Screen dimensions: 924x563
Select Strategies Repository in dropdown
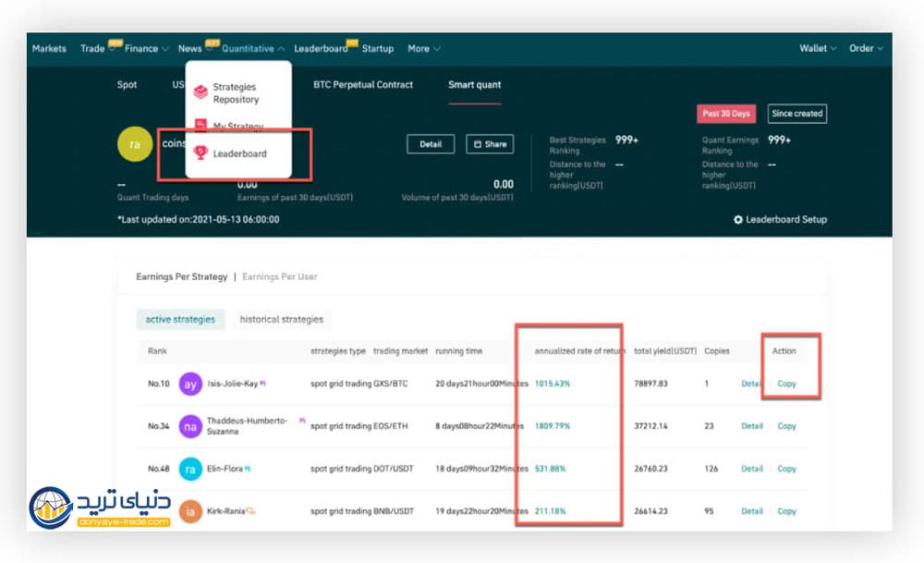pos(237,92)
